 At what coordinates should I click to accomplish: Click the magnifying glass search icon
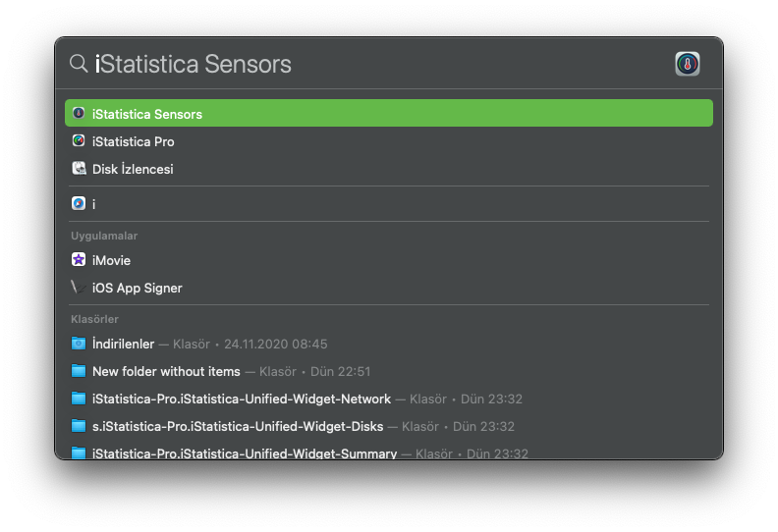(79, 64)
